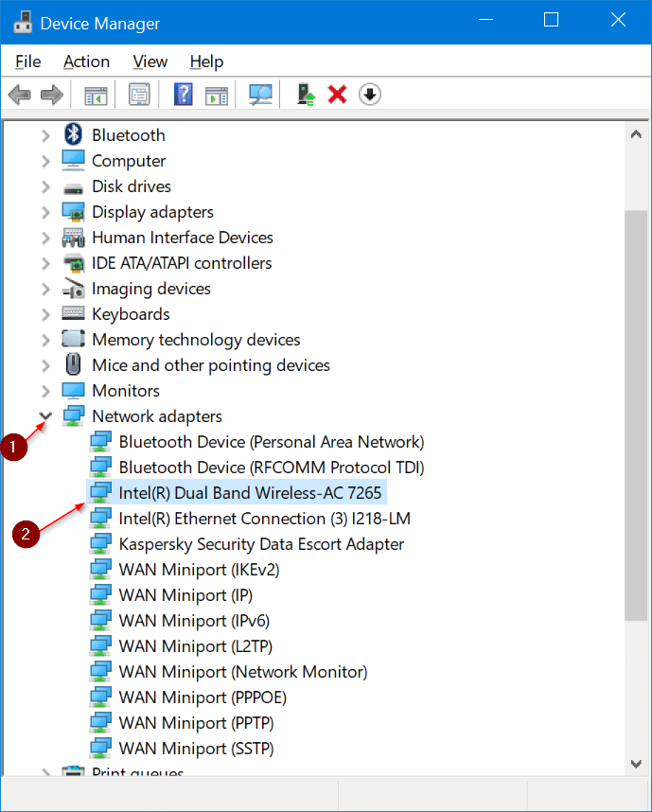Click Memory technology devices icon
The width and height of the screenshot is (652, 812).
pos(73,339)
